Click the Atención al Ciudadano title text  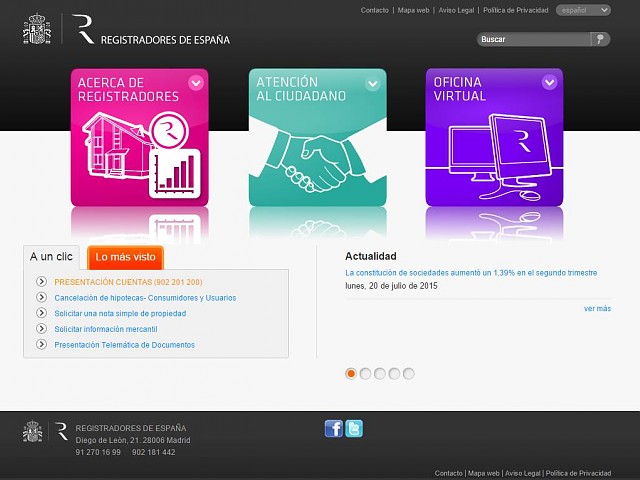(301, 89)
